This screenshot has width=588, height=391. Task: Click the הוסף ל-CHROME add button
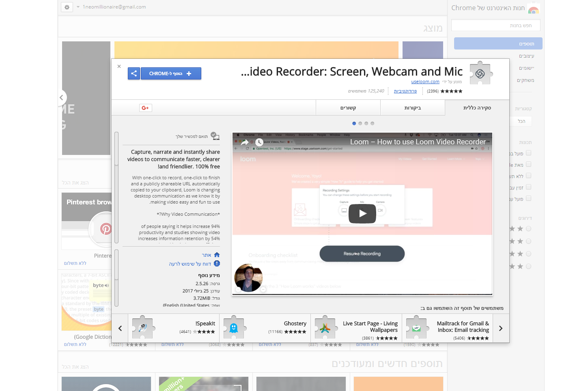(171, 73)
